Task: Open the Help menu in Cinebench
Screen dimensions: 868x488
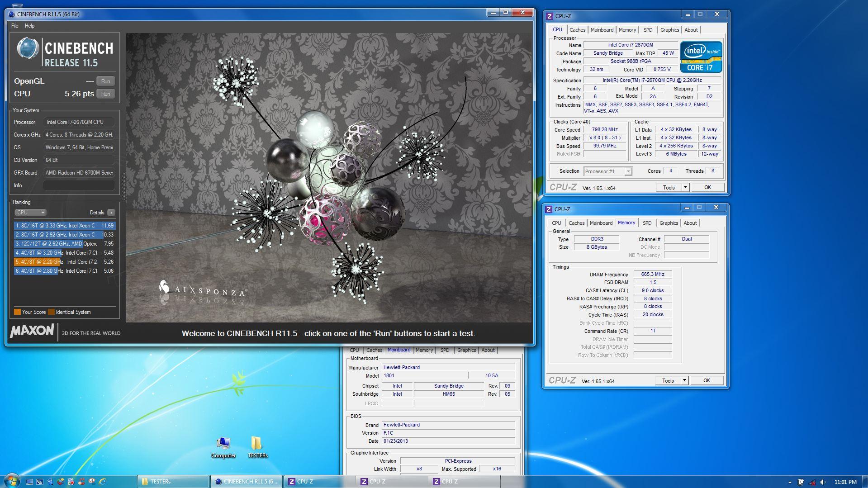Action: (29, 26)
